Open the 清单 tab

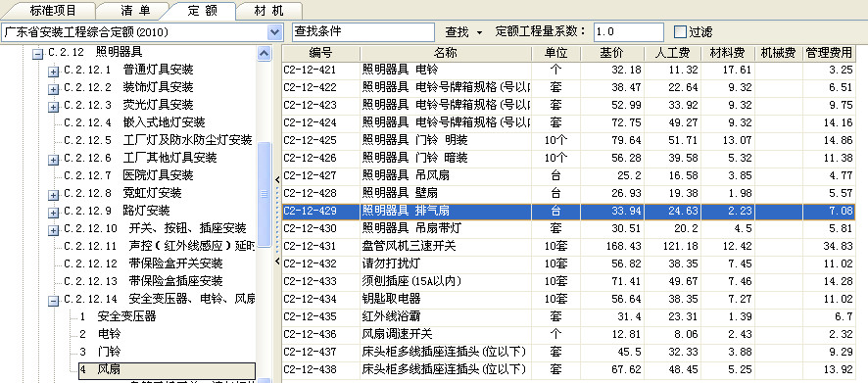click(135, 11)
